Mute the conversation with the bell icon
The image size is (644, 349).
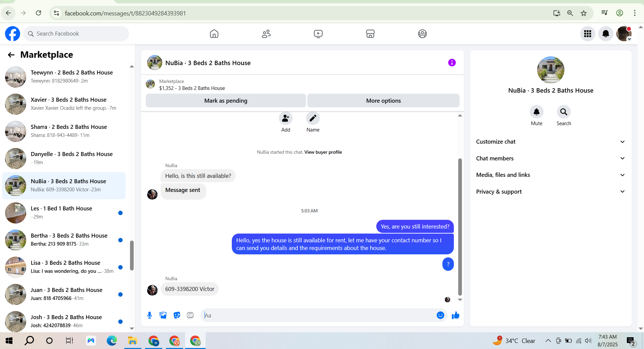point(536,112)
